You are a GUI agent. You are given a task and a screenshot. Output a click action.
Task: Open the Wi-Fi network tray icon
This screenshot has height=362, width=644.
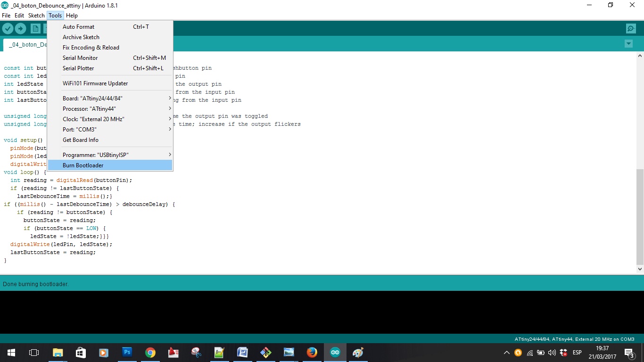tap(530, 353)
